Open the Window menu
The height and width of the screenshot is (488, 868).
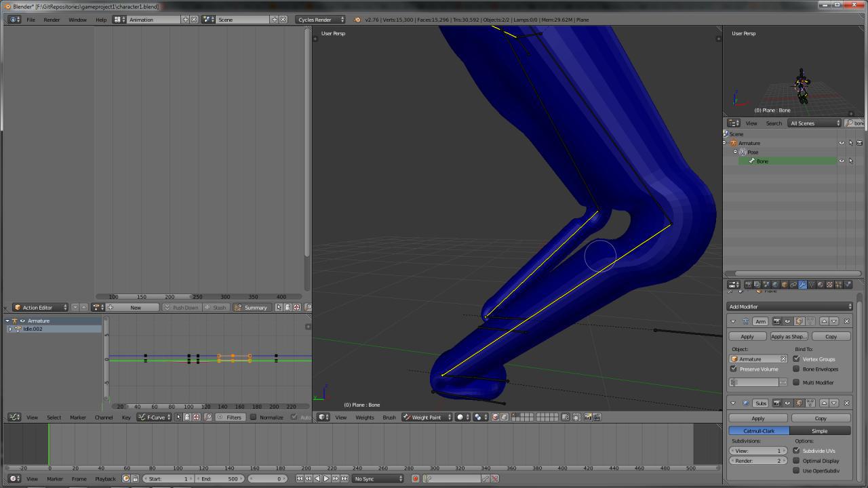click(77, 20)
